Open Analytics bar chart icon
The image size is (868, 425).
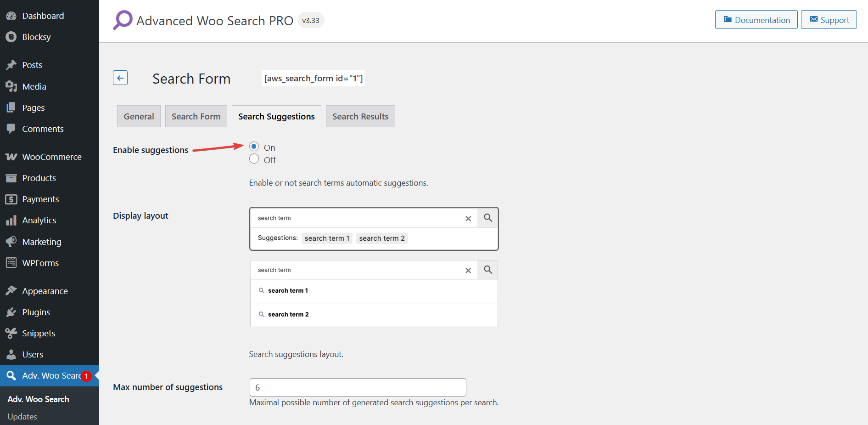click(x=11, y=221)
